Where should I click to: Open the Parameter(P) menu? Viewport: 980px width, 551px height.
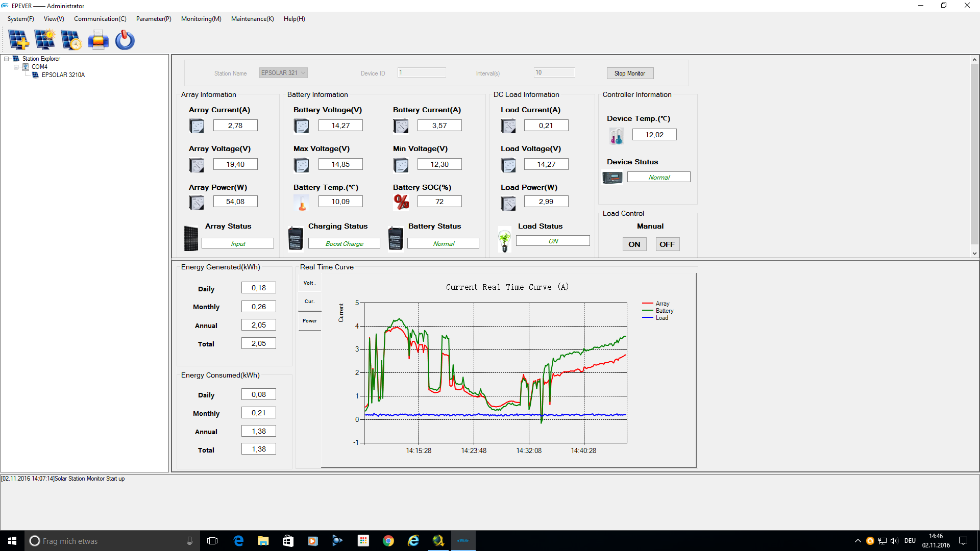[153, 19]
